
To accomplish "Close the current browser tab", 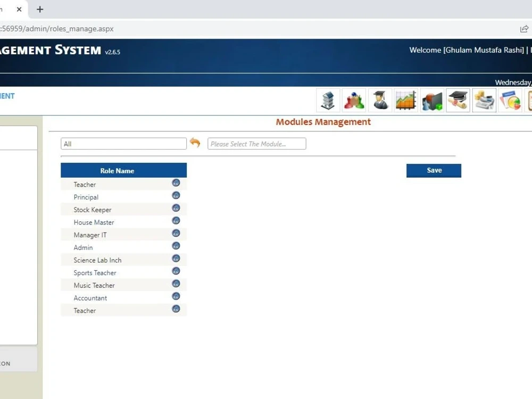I will click(19, 10).
